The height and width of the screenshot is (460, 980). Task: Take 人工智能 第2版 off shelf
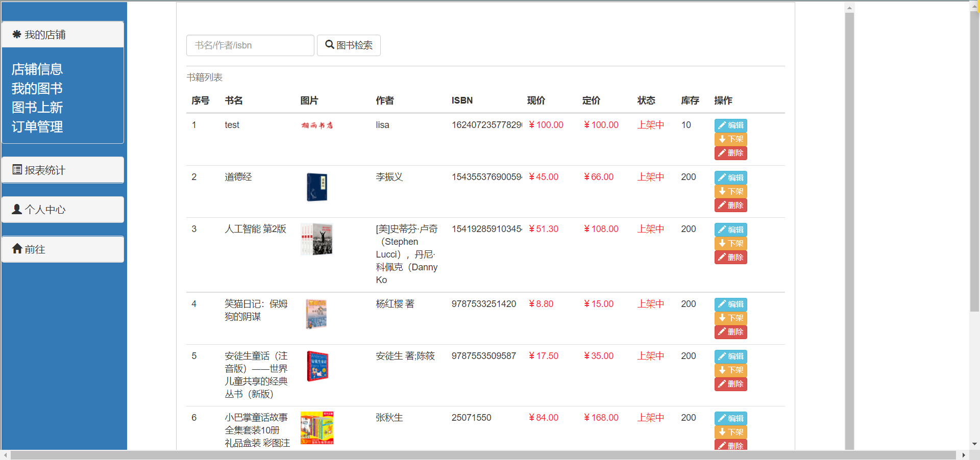pyautogui.click(x=730, y=243)
